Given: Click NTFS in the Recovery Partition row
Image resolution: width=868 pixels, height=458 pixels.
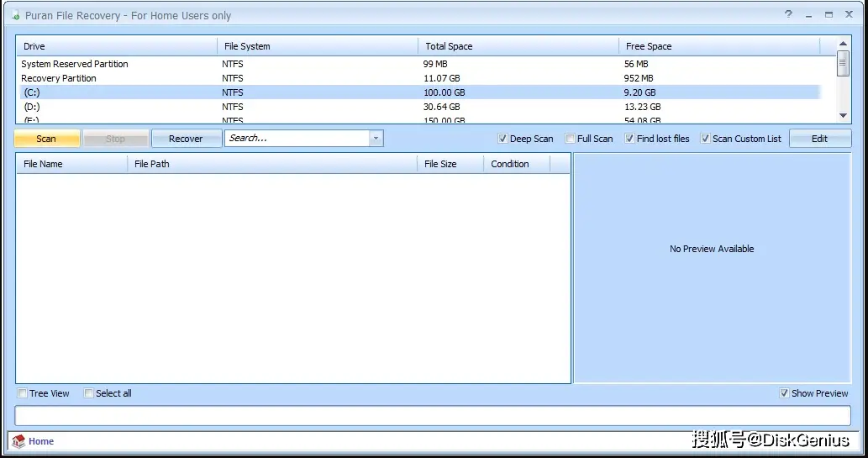Looking at the screenshot, I should click(233, 78).
